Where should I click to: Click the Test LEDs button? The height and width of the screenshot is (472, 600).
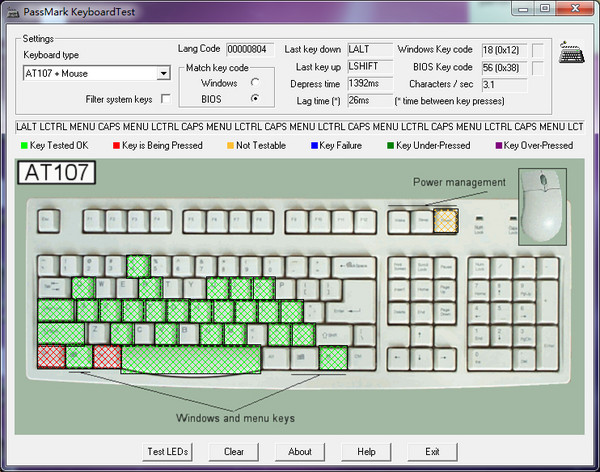click(168, 452)
